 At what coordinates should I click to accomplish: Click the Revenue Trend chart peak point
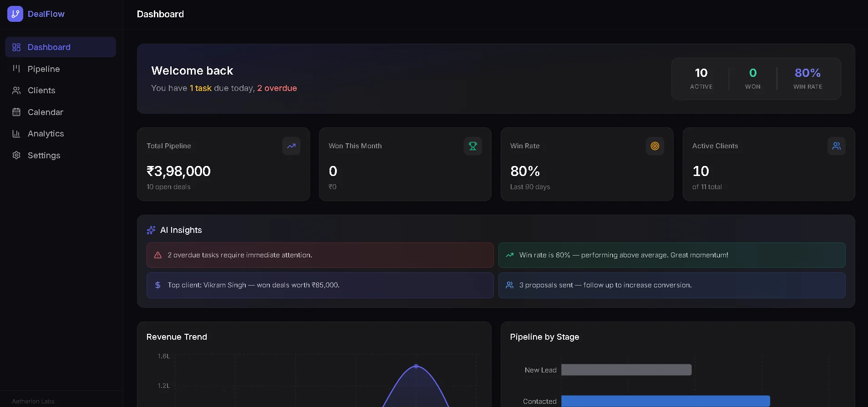pos(416,366)
